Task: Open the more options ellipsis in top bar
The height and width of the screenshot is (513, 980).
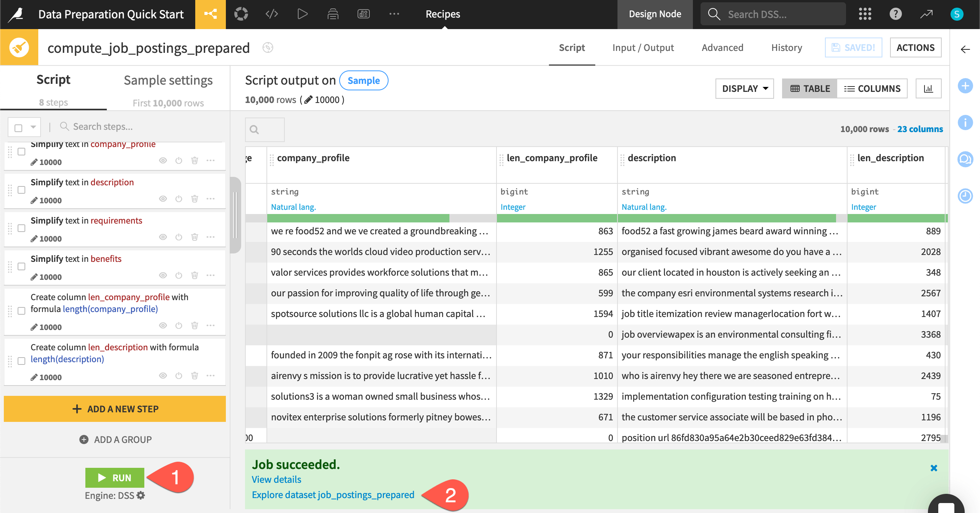Action: [x=394, y=14]
